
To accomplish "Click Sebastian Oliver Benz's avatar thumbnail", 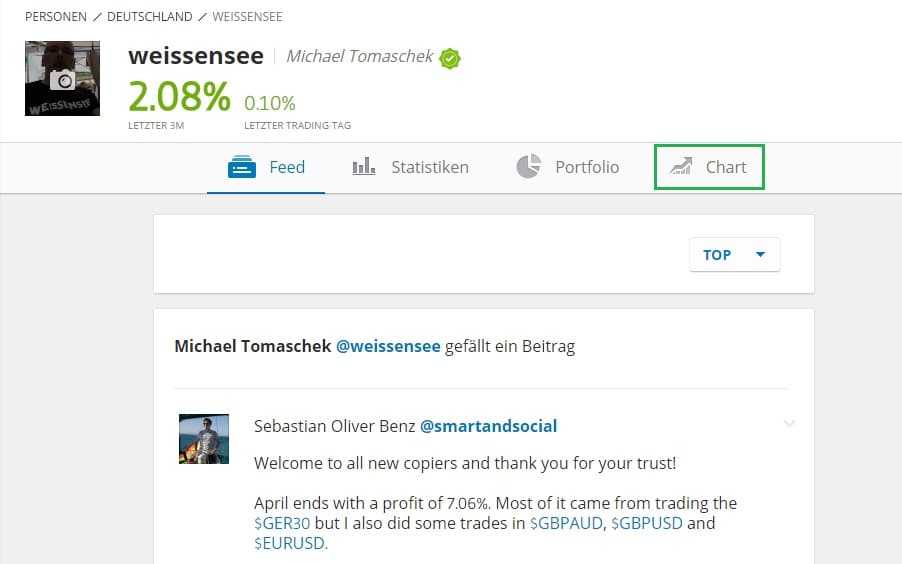I will click(x=203, y=439).
